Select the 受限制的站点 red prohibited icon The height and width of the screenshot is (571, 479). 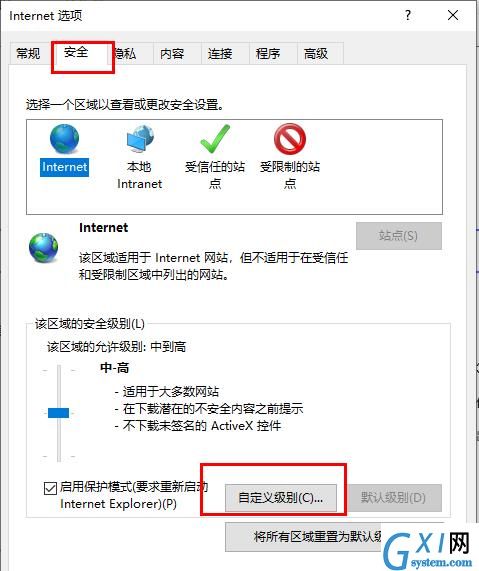(x=290, y=139)
